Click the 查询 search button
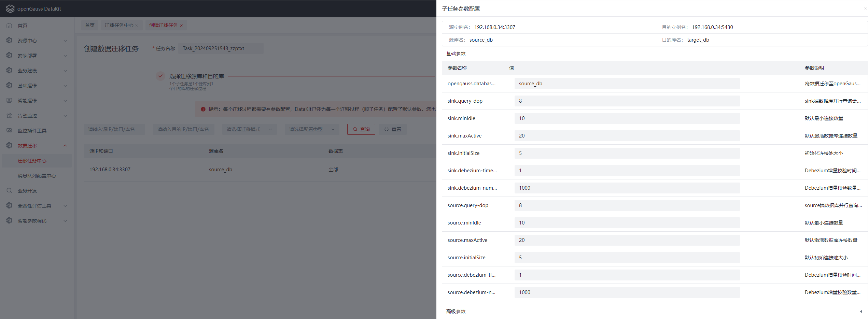Screen dimensions: 868x319 coord(361,129)
